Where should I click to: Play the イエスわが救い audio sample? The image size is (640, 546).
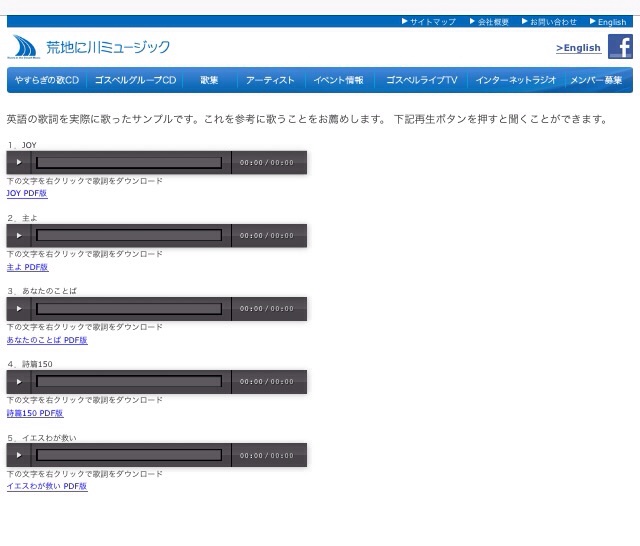click(x=19, y=455)
